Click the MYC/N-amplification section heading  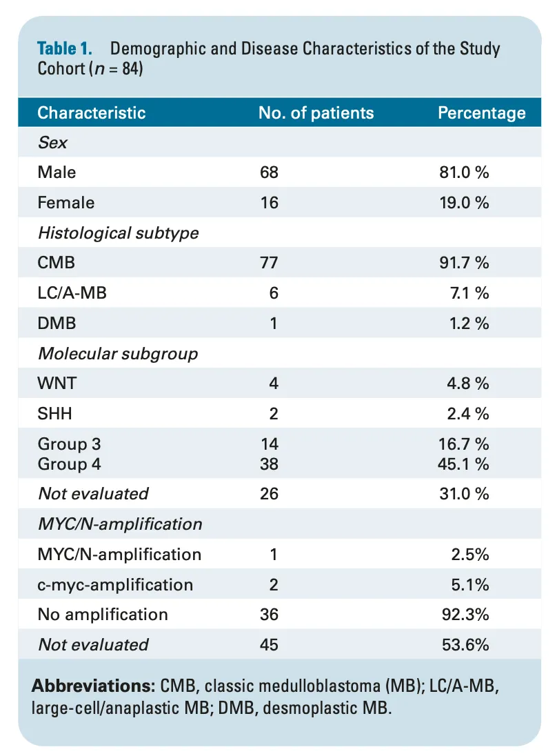click(x=120, y=524)
